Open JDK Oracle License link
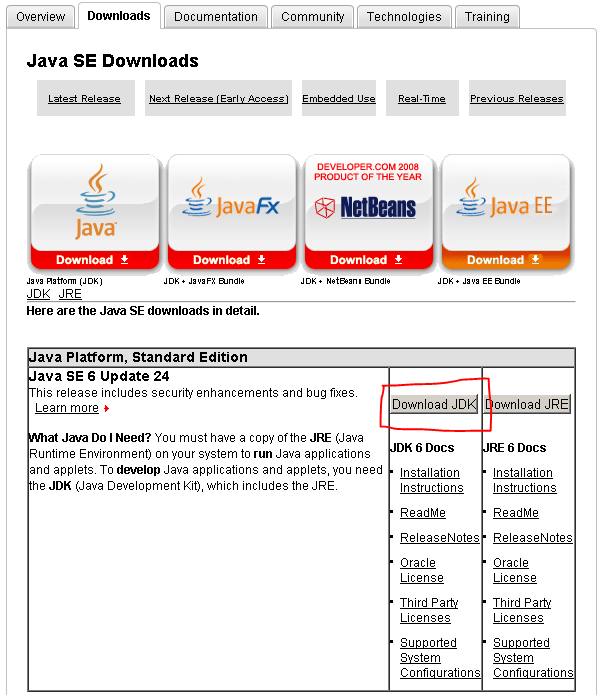 [x=422, y=570]
